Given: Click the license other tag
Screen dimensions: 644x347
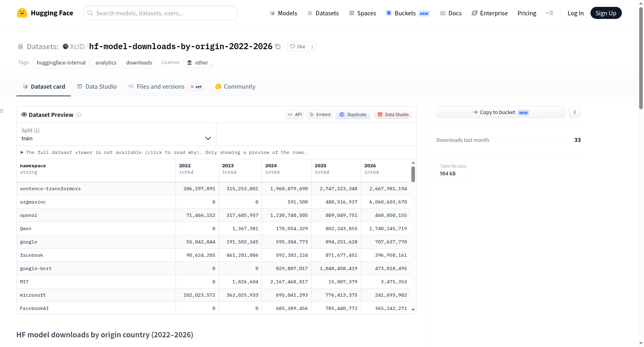Looking at the screenshot, I should point(198,62).
